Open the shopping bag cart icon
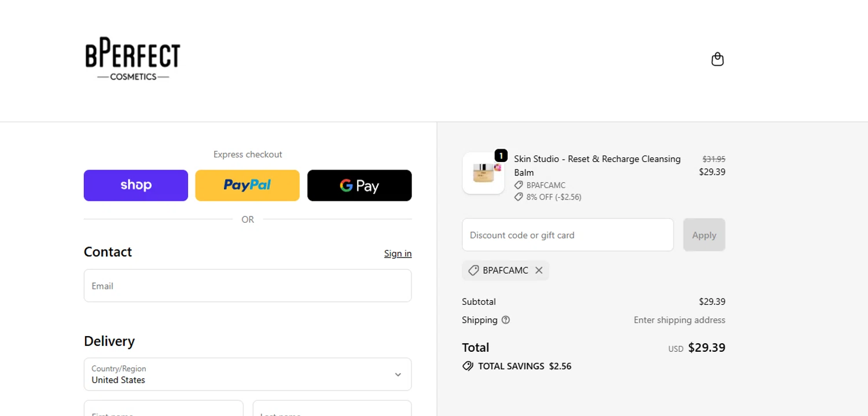The width and height of the screenshot is (868, 416). click(x=718, y=60)
